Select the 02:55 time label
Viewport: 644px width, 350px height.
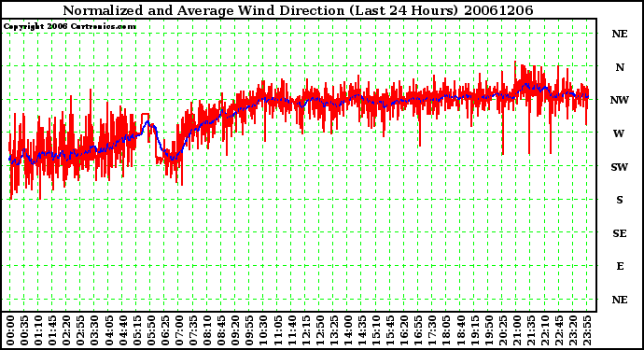pyautogui.click(x=80, y=330)
